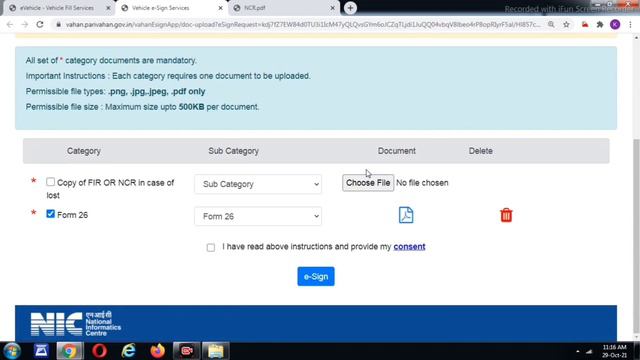Tick the consent instructions checkbox
This screenshot has width=640, height=360.
(211, 248)
